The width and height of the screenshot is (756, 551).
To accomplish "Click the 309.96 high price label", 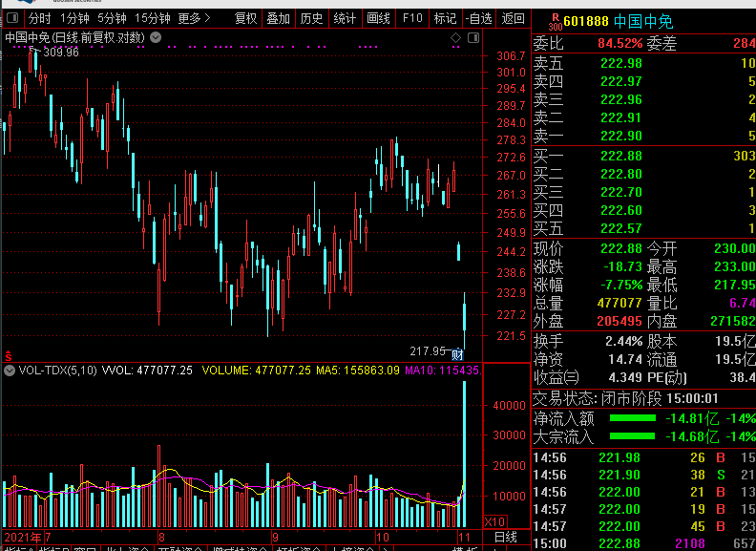I will click(x=61, y=52).
